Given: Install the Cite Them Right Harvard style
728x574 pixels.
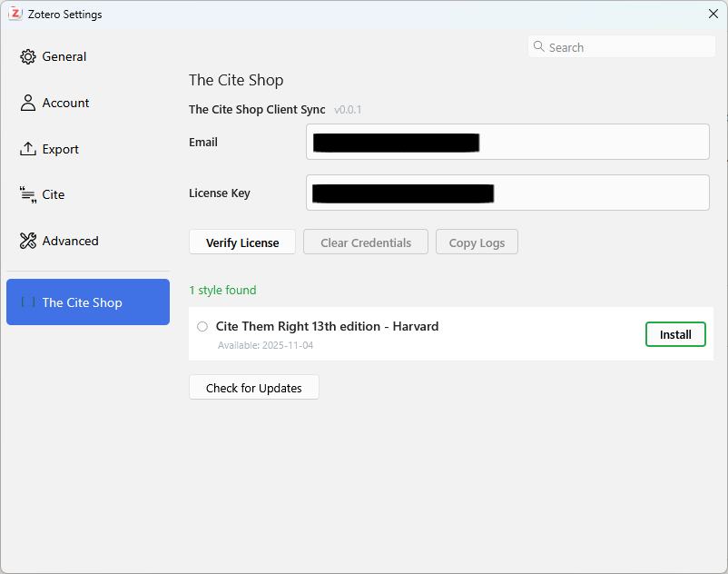Looking at the screenshot, I should click(x=675, y=334).
